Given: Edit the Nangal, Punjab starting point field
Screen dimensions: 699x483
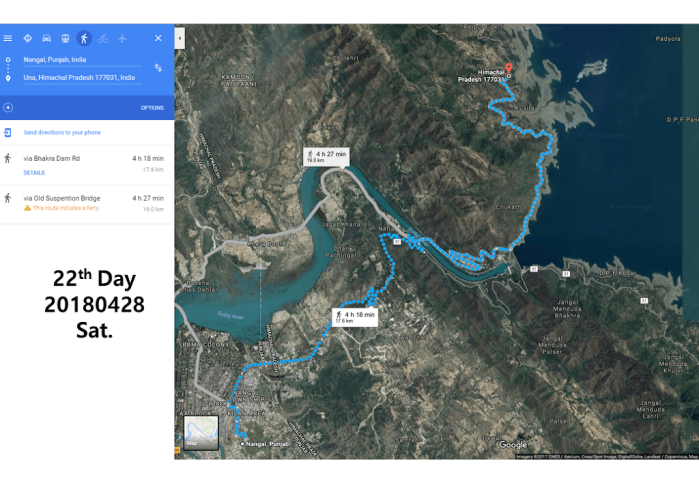Looking at the screenshot, I should pyautogui.click(x=82, y=60).
